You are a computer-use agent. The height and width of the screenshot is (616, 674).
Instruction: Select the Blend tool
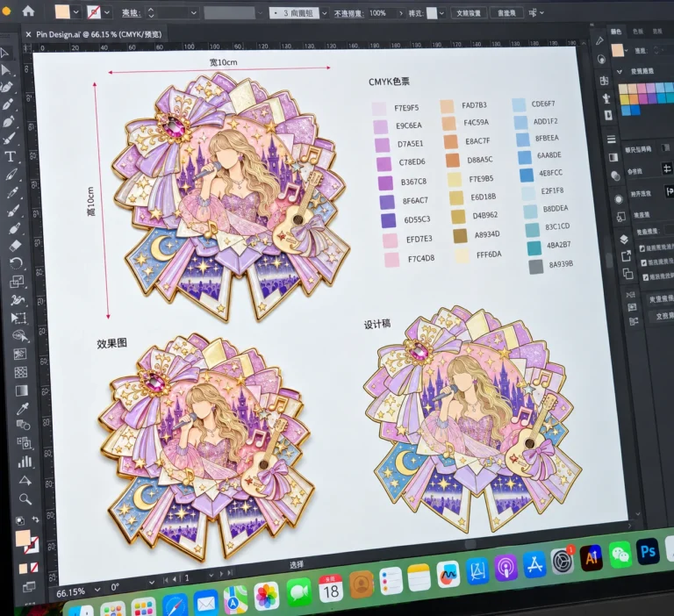tap(23, 425)
